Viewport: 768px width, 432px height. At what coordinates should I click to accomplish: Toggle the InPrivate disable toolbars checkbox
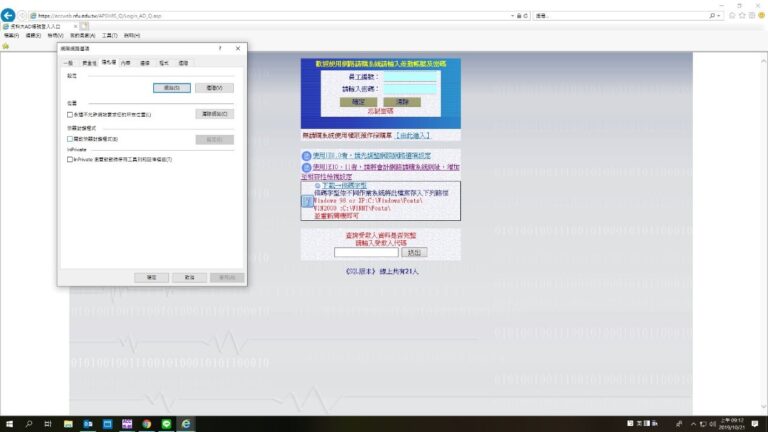coord(69,159)
